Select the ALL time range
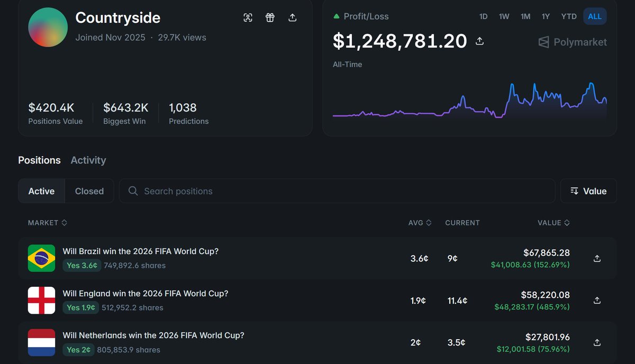Screen dimensions: 635x364 click(x=595, y=16)
